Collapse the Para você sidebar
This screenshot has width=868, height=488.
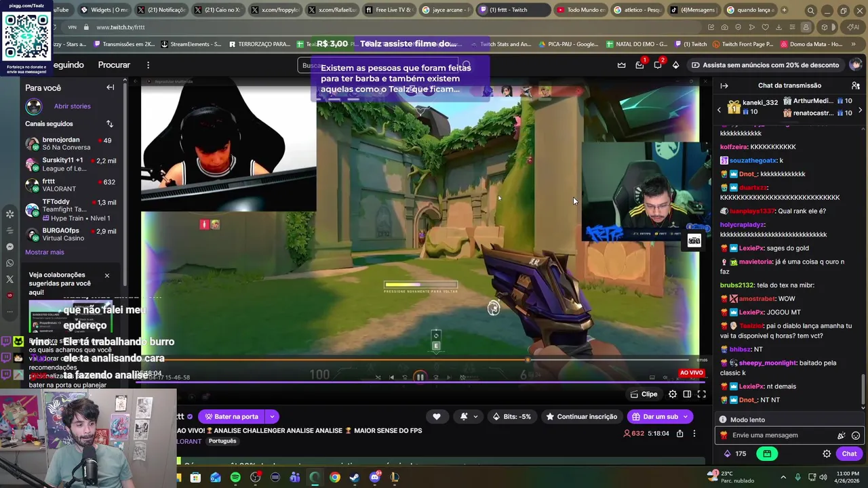[x=110, y=87]
